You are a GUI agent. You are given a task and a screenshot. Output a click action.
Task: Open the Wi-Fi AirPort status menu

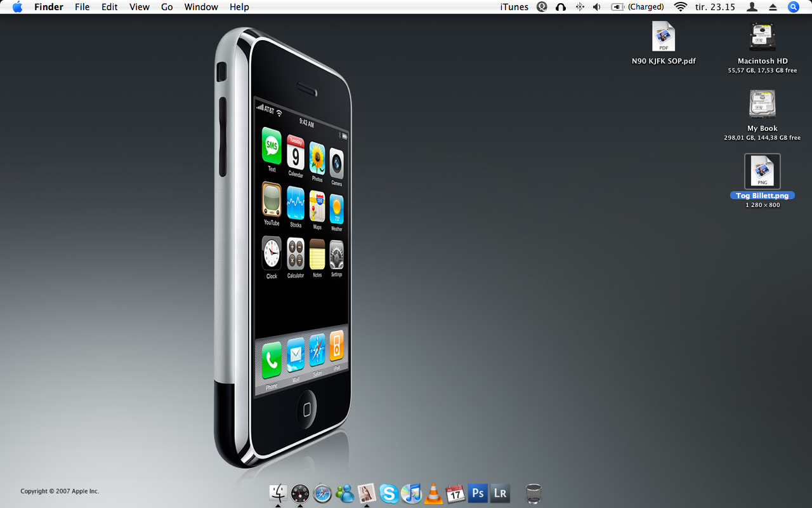point(681,7)
